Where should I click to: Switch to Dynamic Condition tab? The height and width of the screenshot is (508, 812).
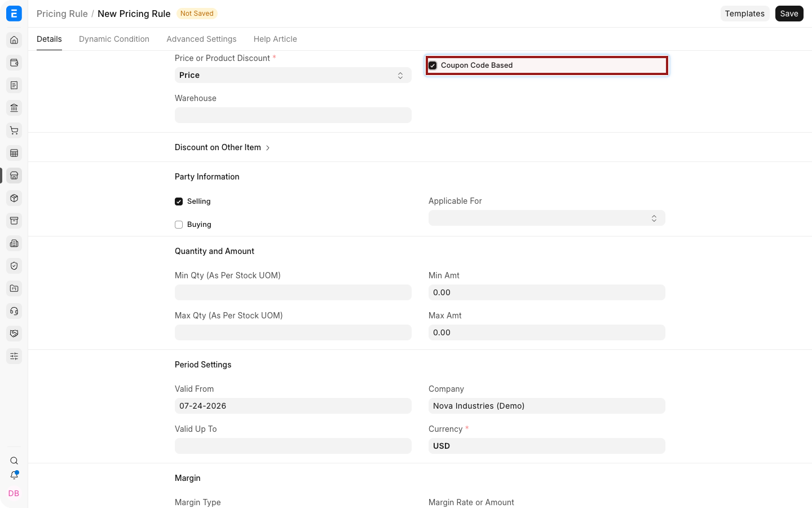tap(114, 39)
